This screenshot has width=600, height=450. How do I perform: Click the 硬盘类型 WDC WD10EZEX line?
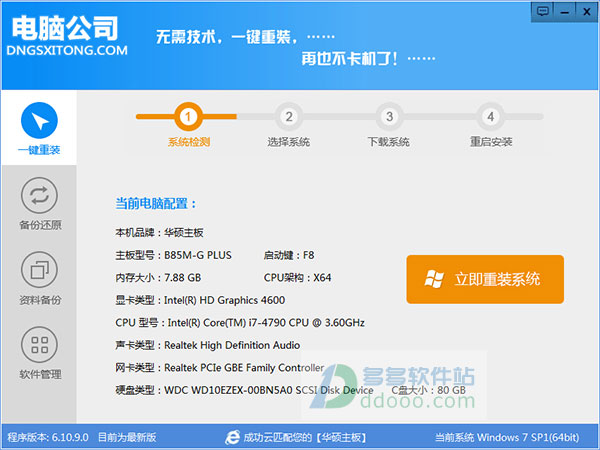coord(244,390)
